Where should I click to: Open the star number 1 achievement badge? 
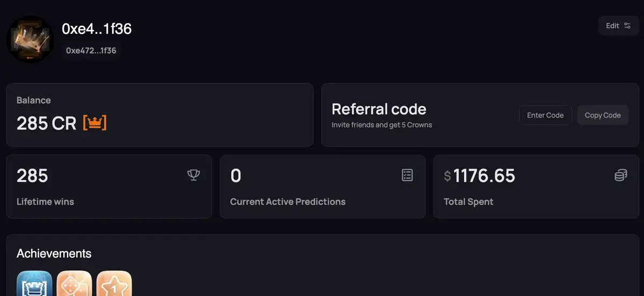[114, 284]
